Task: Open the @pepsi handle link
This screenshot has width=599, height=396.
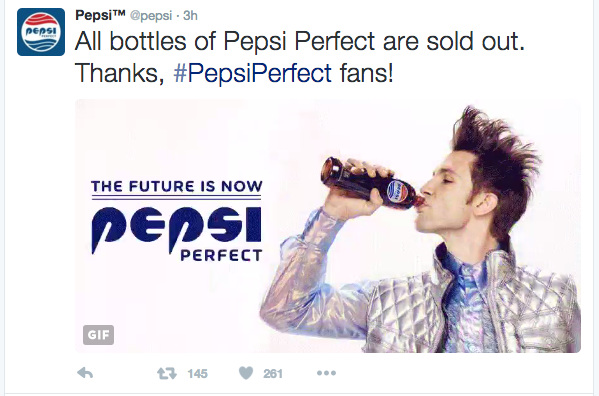Action: pos(151,16)
